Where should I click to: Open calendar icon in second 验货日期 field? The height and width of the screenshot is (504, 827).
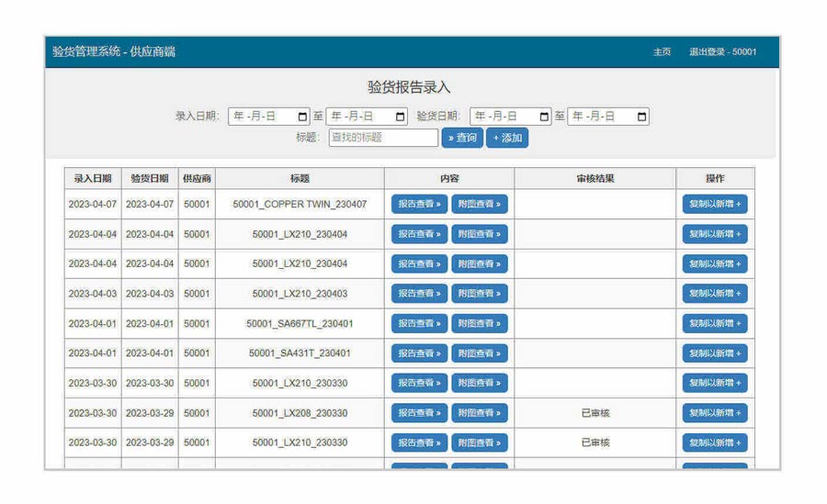641,117
